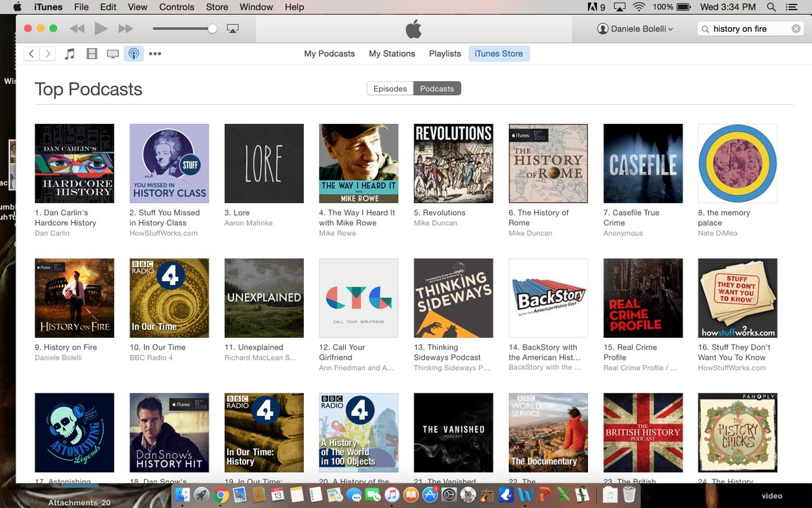Open Thinking Sideways Podcast title link
The height and width of the screenshot is (508, 812).
click(x=447, y=352)
